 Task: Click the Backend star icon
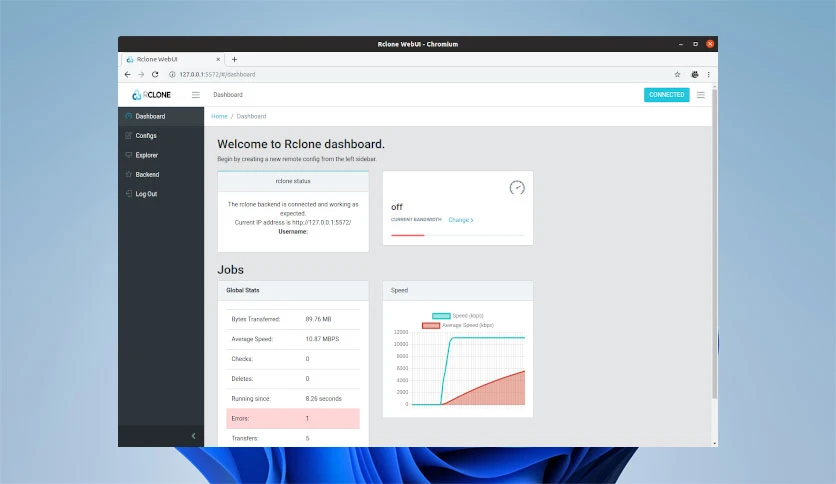click(x=128, y=174)
